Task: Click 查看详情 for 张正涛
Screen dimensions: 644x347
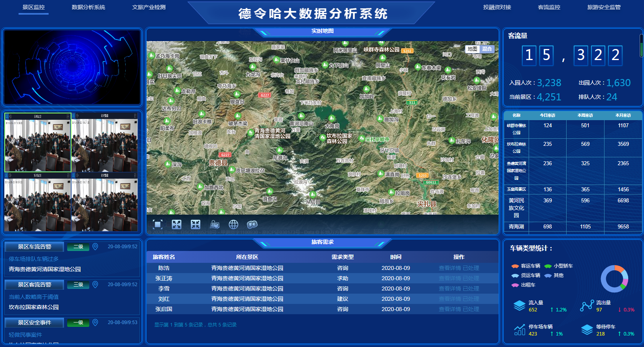Action: point(450,278)
